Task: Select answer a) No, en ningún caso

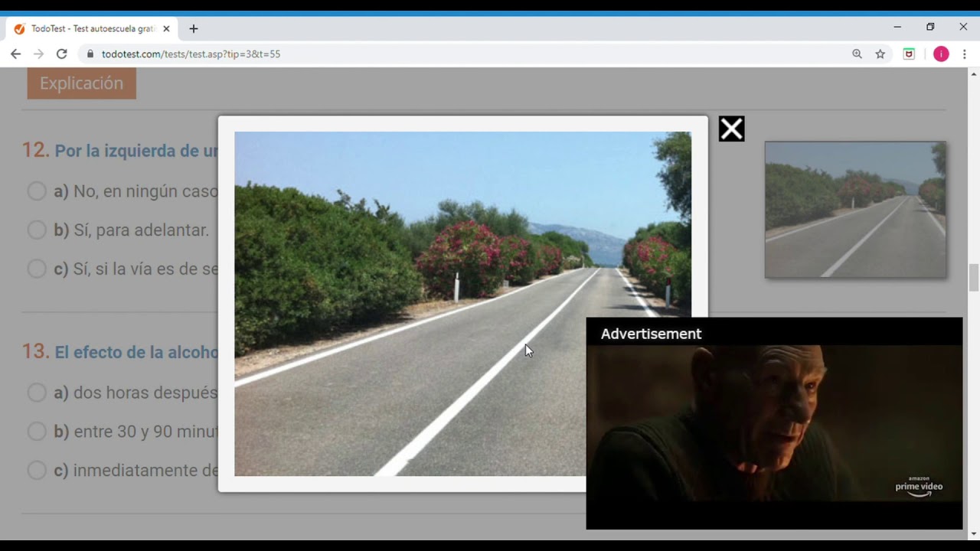Action: click(x=37, y=191)
